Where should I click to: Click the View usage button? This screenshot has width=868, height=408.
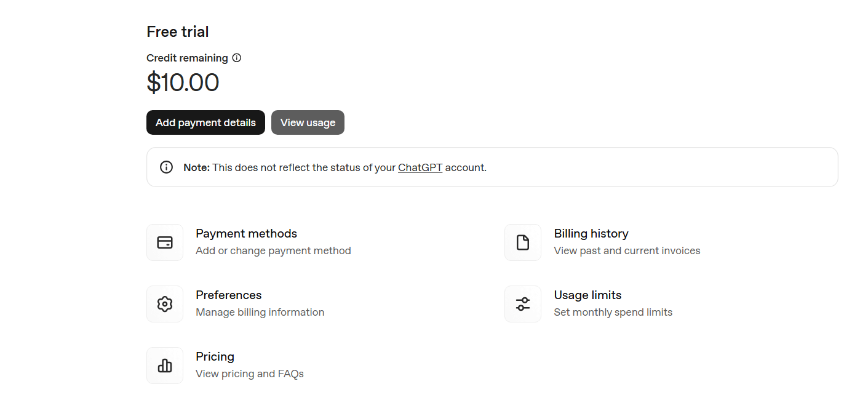click(308, 122)
